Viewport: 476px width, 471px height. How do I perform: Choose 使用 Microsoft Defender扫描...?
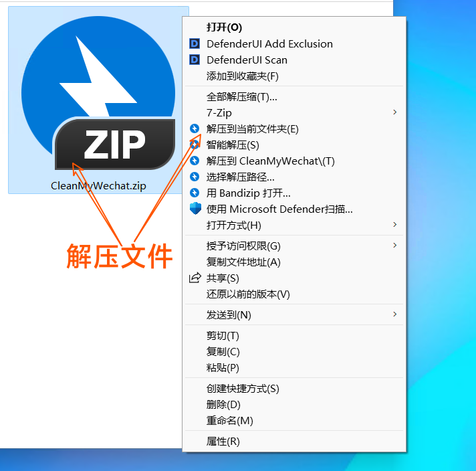click(x=294, y=209)
